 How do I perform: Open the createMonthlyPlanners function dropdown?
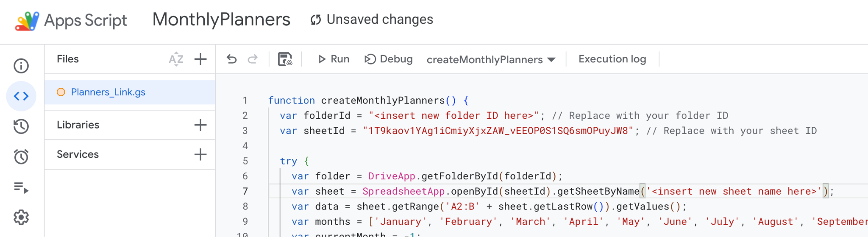[x=491, y=59]
